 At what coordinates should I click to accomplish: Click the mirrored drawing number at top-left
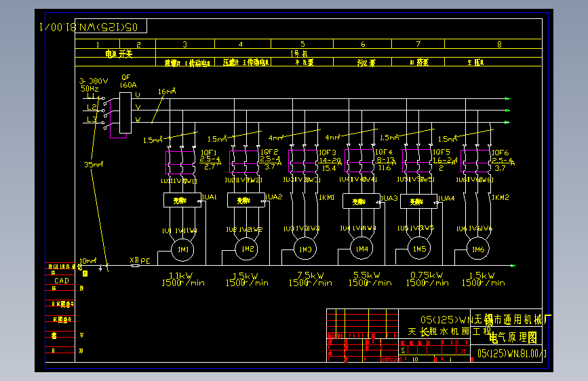(x=89, y=27)
